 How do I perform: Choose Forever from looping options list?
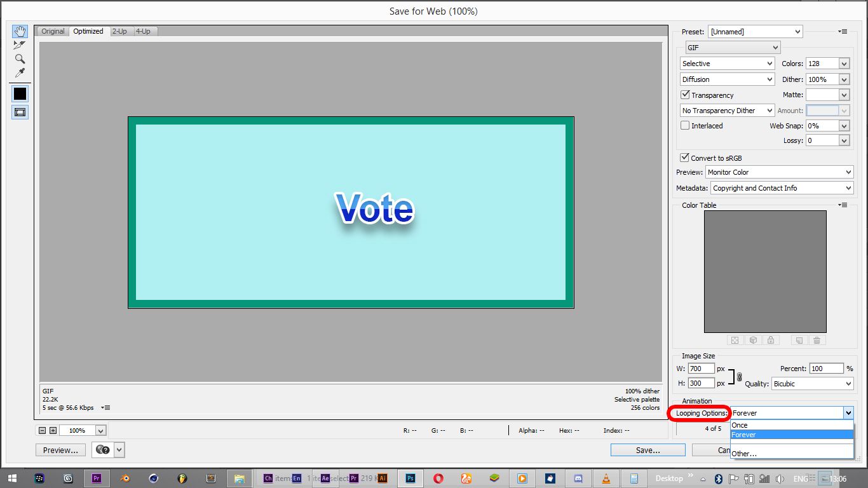[792, 435]
